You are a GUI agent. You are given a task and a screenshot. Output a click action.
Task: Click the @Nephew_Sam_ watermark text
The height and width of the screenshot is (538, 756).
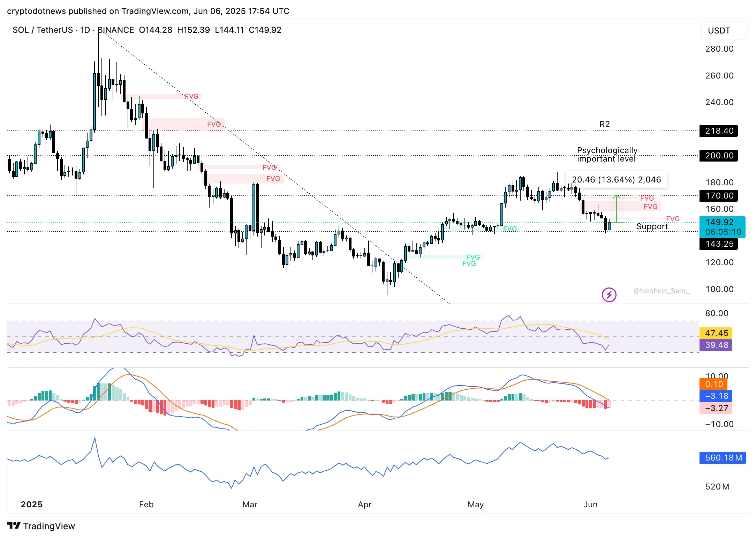pos(661,291)
